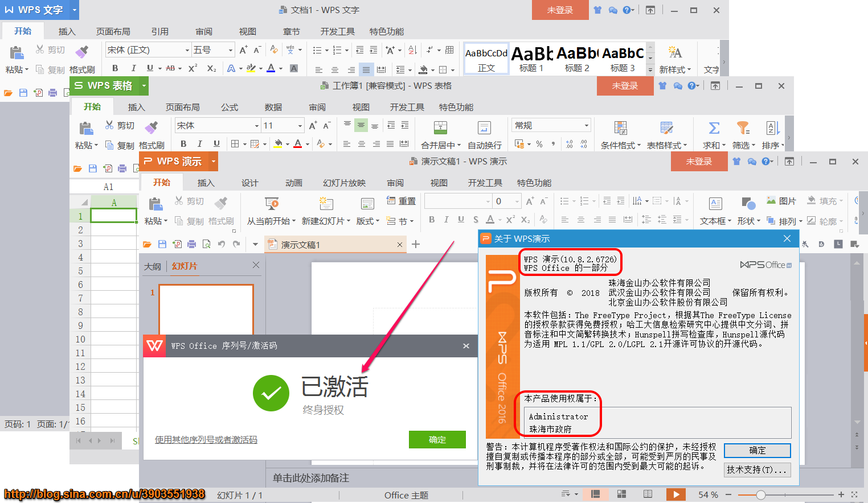
Task: Toggle Bold in WPS 表格 ribbon
Action: click(x=183, y=143)
